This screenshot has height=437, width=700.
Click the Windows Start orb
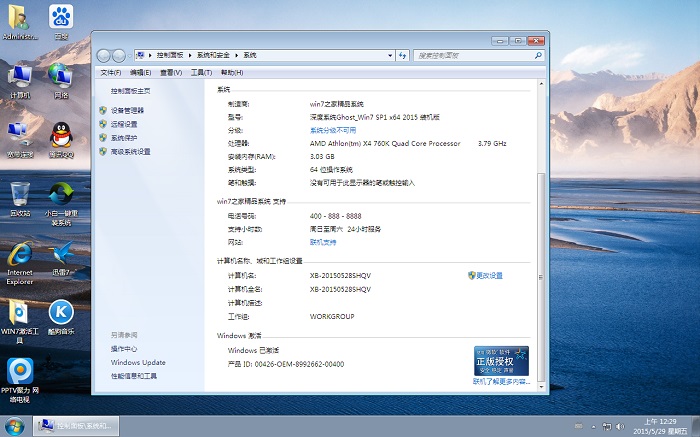coord(15,426)
